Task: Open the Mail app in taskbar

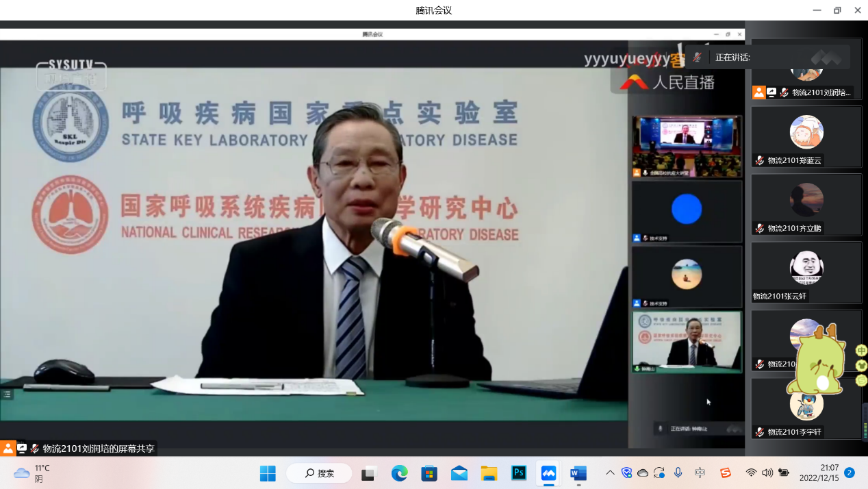Action: [459, 473]
